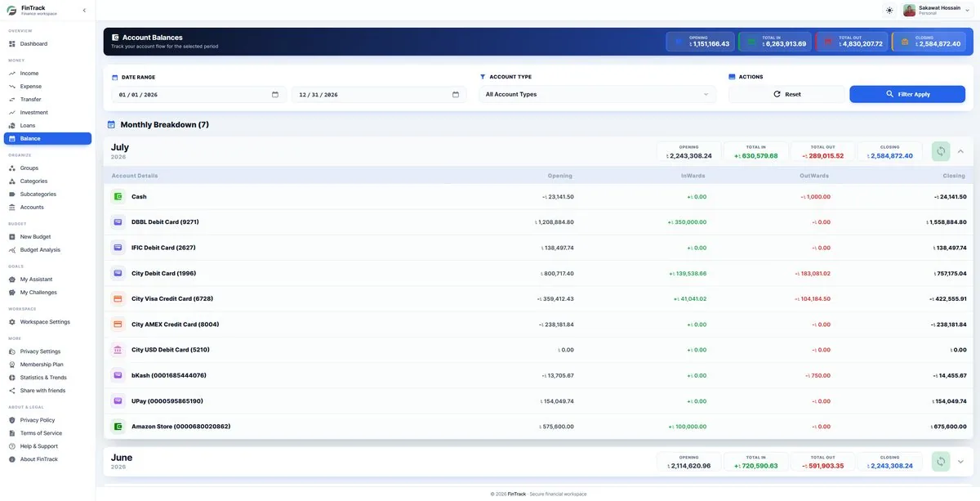Collapse the July month section

pyautogui.click(x=960, y=151)
